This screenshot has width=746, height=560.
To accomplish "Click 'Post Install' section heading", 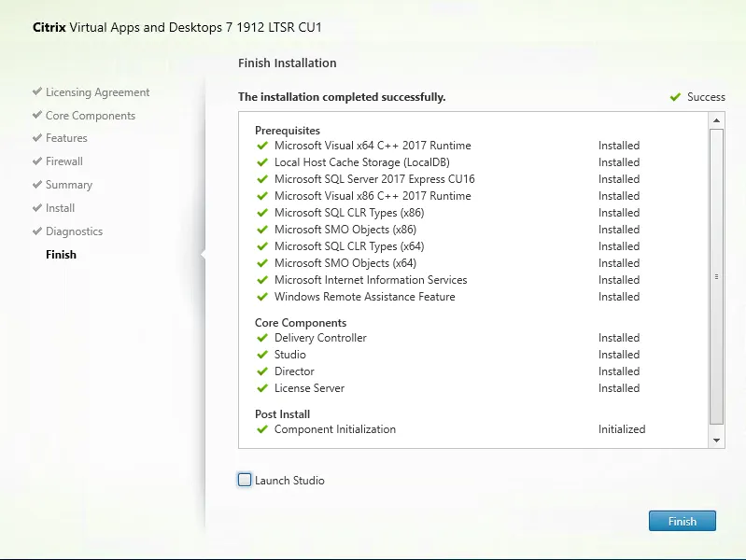I will pyautogui.click(x=283, y=414).
